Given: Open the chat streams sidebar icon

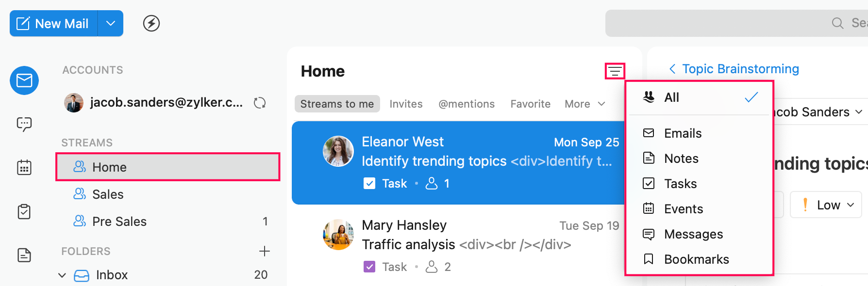Looking at the screenshot, I should coord(24,124).
